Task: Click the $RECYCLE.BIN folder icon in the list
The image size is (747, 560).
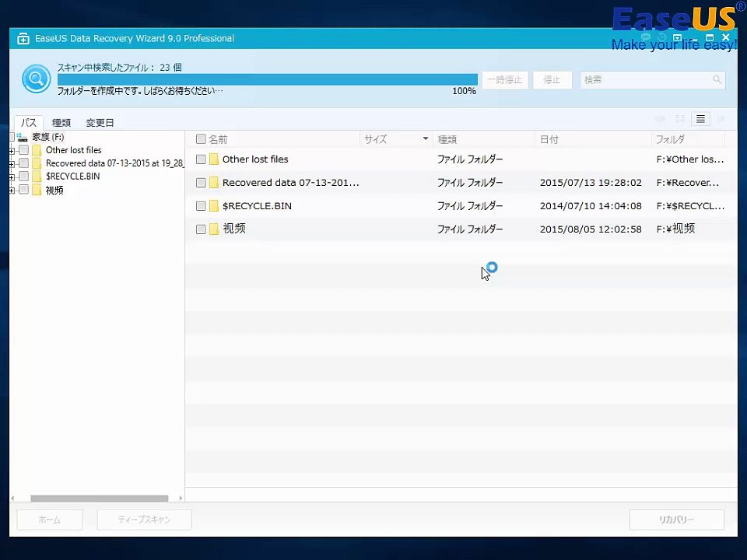Action: [214, 205]
